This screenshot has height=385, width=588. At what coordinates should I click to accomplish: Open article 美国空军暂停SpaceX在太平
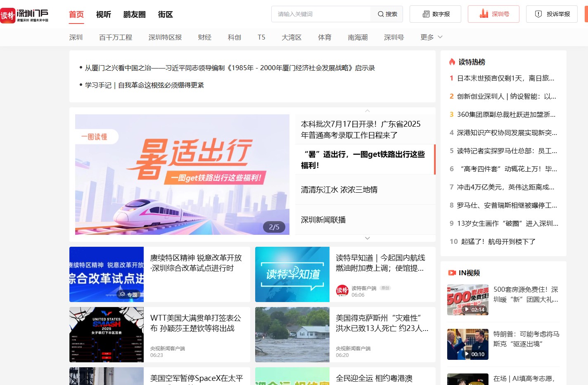point(197,378)
